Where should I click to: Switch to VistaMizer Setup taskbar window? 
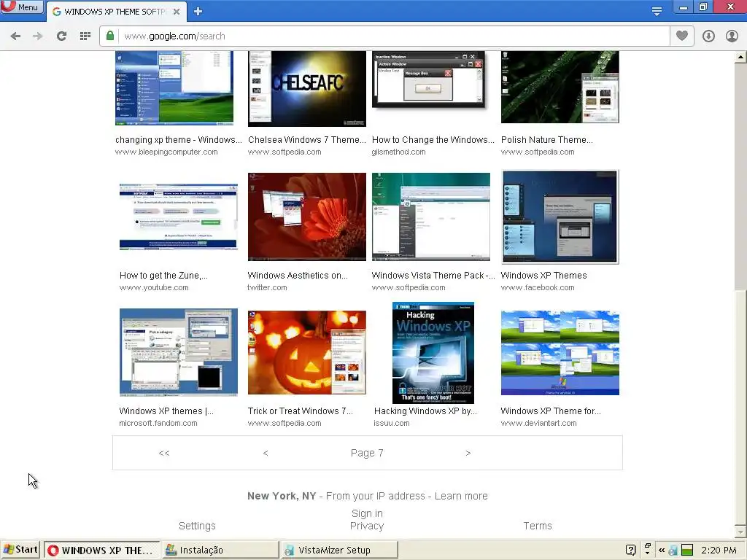338,550
